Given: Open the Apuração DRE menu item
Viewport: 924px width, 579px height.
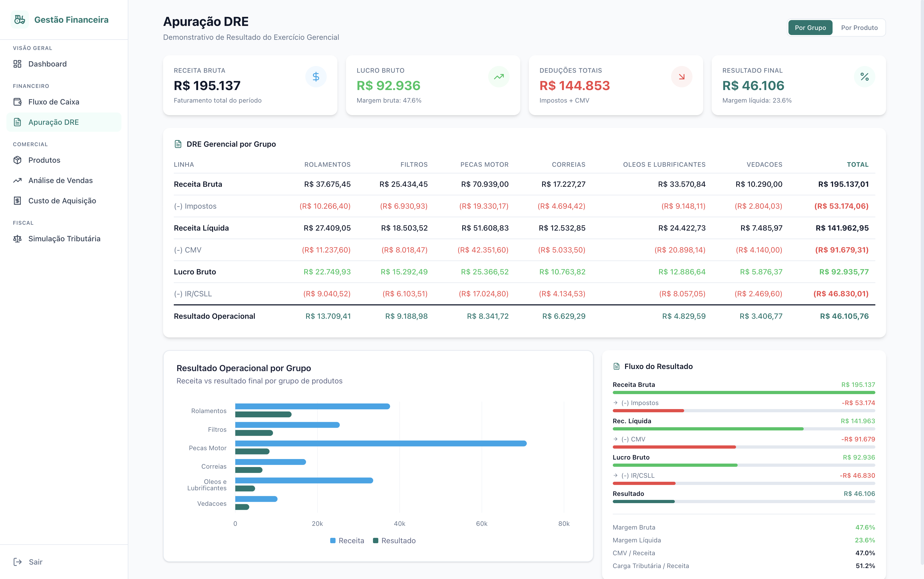Looking at the screenshot, I should (54, 122).
